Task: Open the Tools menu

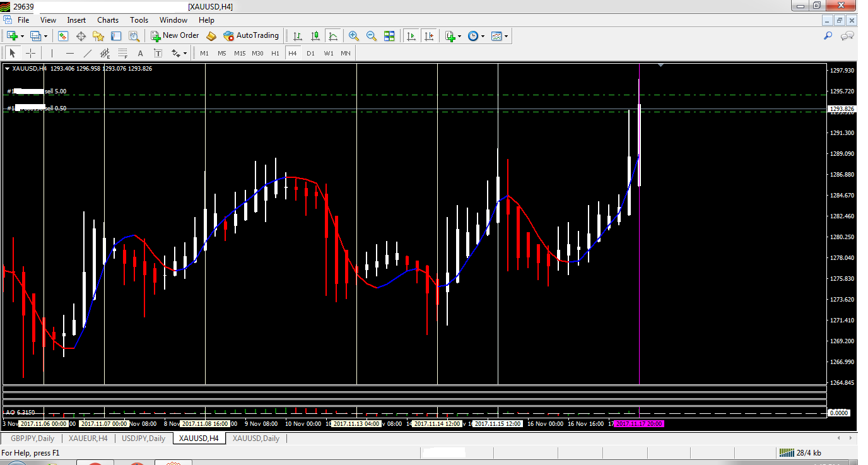Action: coord(139,20)
